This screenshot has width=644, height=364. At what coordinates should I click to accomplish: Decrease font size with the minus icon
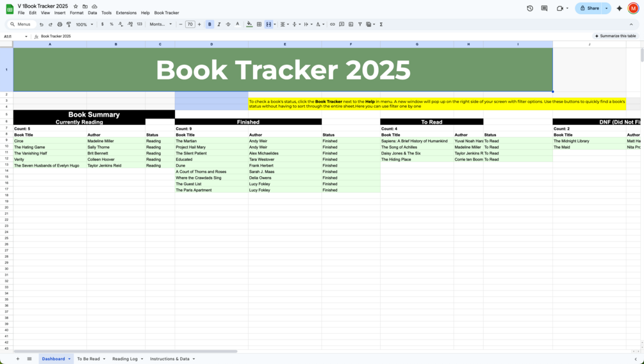[181, 24]
